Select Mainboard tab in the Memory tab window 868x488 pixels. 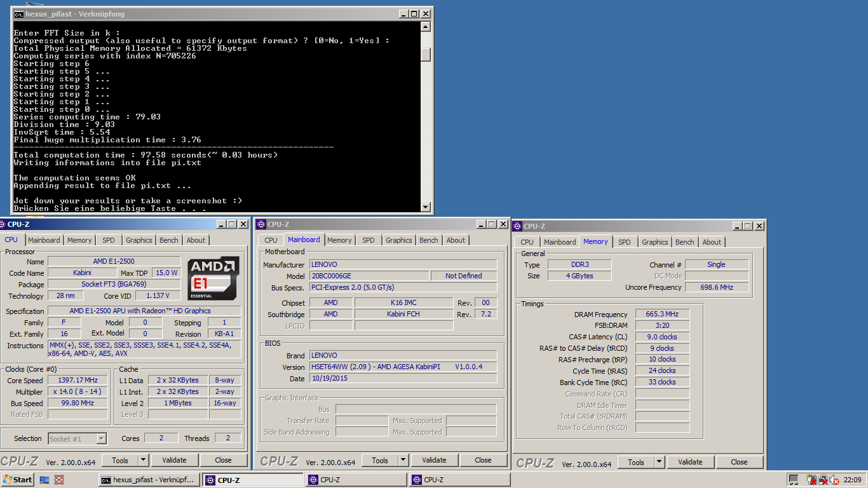(x=560, y=242)
